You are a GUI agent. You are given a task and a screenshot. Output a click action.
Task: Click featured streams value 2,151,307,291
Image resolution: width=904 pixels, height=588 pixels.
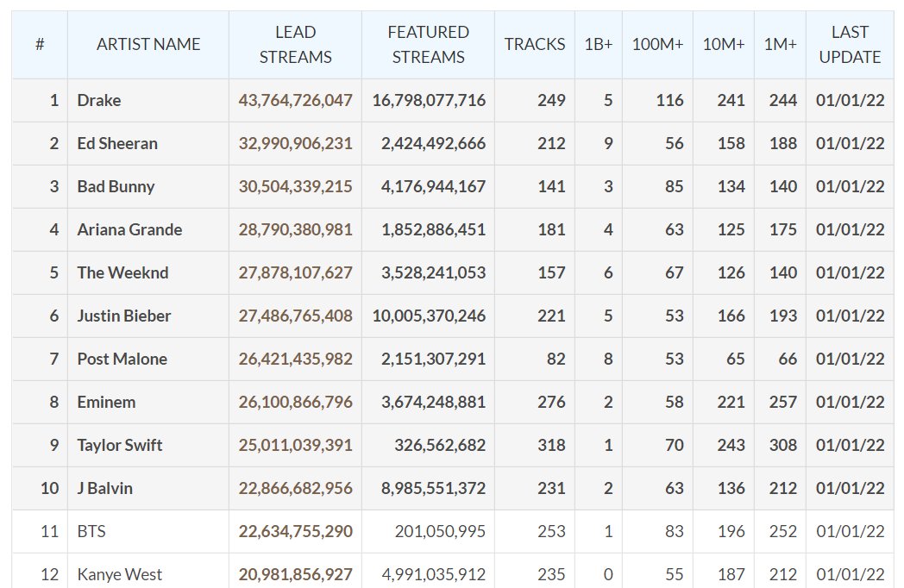(x=433, y=360)
